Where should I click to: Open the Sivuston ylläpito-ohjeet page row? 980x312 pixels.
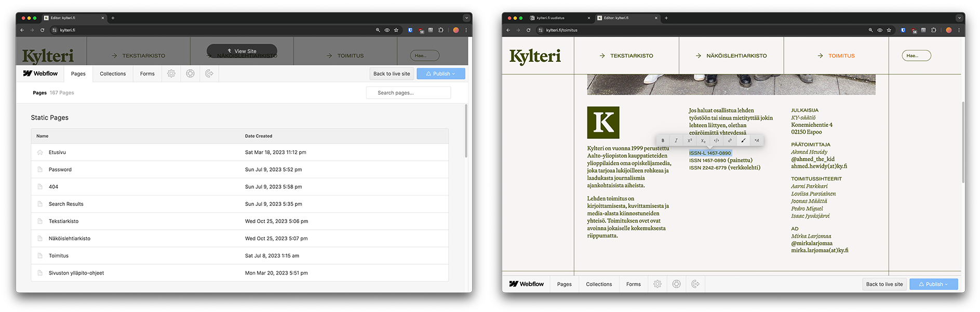coord(240,273)
